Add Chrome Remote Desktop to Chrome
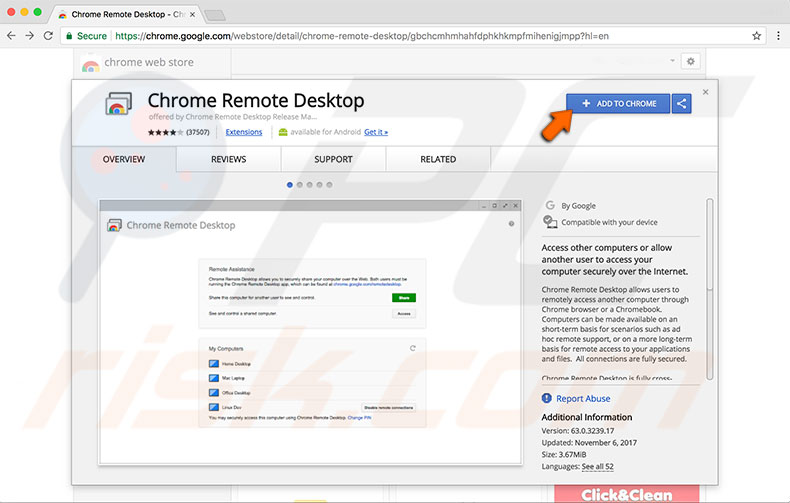Screen dimensions: 790x503 (x=618, y=103)
